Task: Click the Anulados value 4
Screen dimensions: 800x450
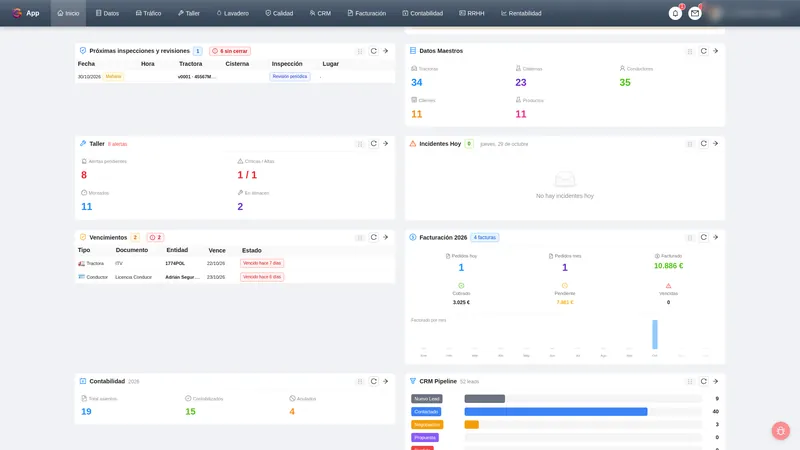Action: point(292,412)
